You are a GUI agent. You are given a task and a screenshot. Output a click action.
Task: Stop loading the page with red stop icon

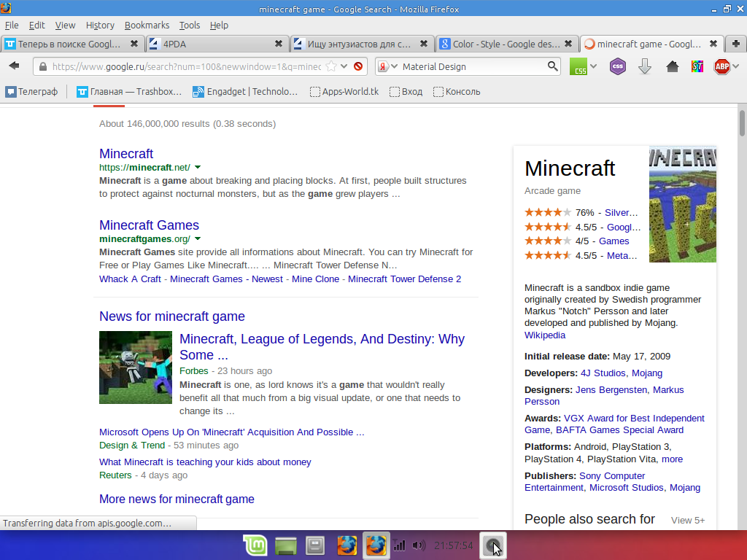[358, 66]
